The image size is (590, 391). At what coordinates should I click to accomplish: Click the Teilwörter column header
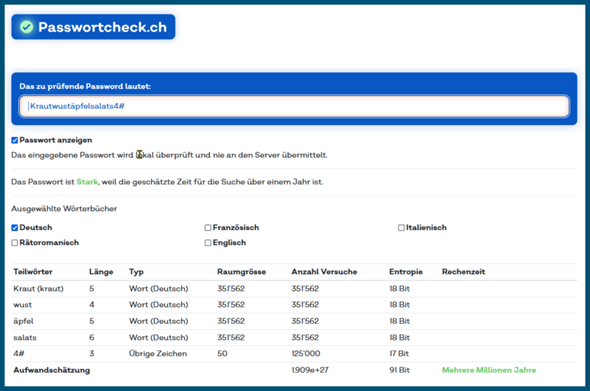(x=33, y=272)
